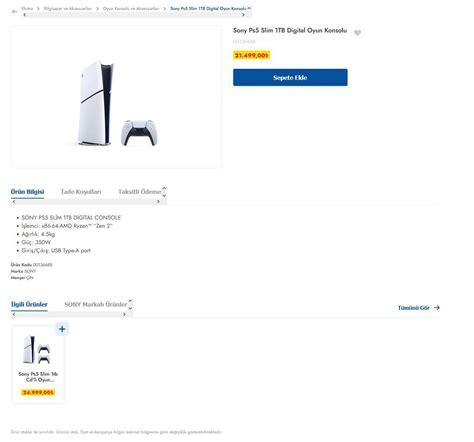Click stepper arrows beside Taksitli Ödeme tab
This screenshot has width=474, height=442.
[164, 192]
